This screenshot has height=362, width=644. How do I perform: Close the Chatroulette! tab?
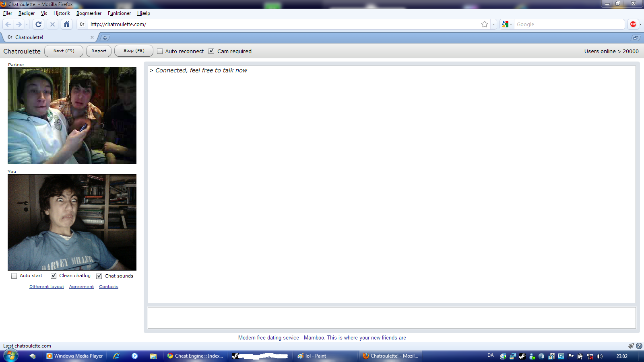click(x=92, y=37)
